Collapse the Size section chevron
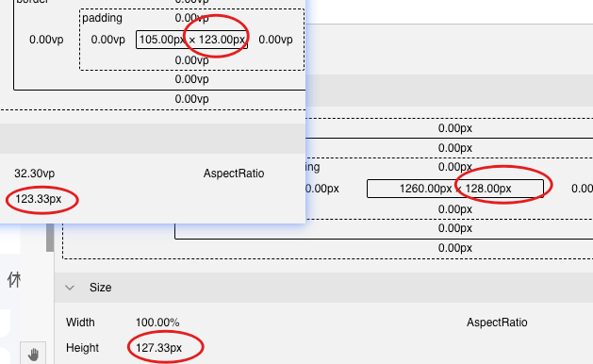The image size is (593, 364). pyautogui.click(x=70, y=288)
